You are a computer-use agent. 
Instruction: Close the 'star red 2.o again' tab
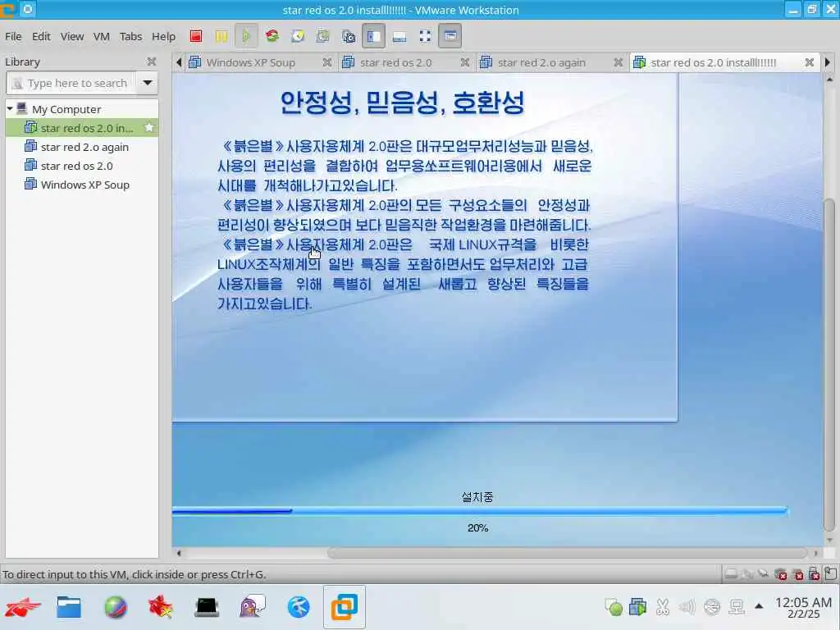(619, 62)
